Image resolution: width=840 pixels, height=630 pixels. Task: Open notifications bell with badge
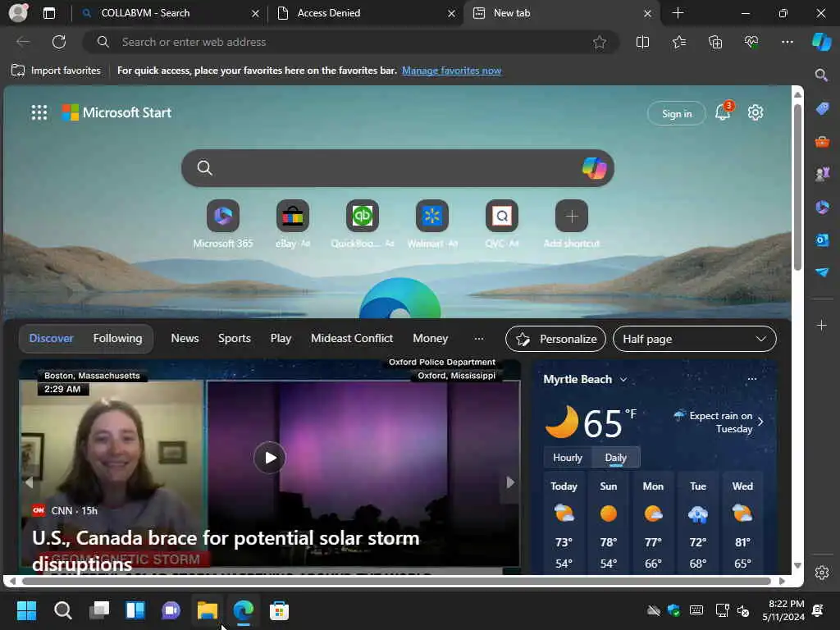point(723,112)
